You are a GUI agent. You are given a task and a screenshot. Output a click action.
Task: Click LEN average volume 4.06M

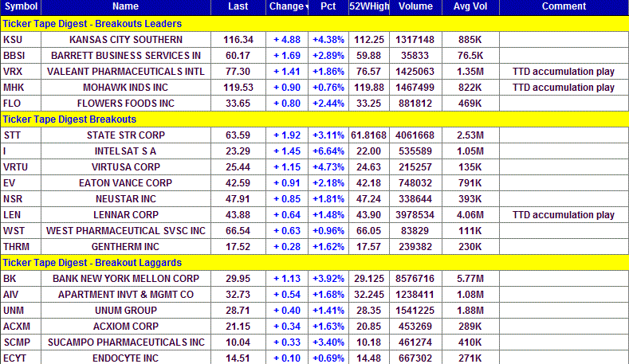470,215
